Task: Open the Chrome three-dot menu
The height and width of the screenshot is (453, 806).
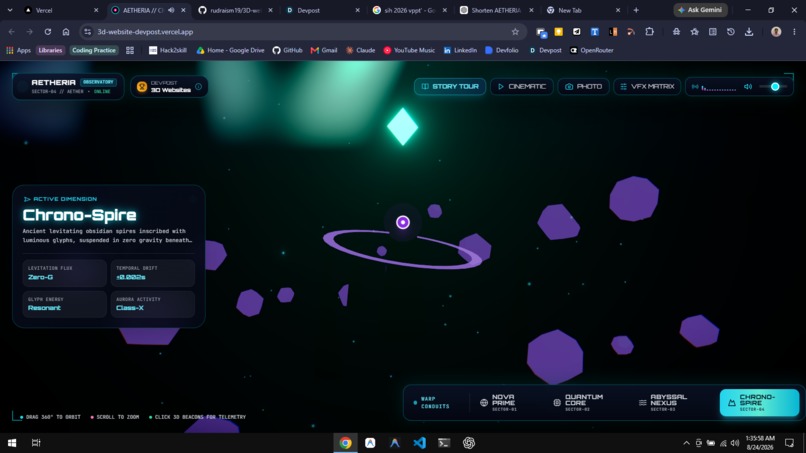Action: [794, 32]
